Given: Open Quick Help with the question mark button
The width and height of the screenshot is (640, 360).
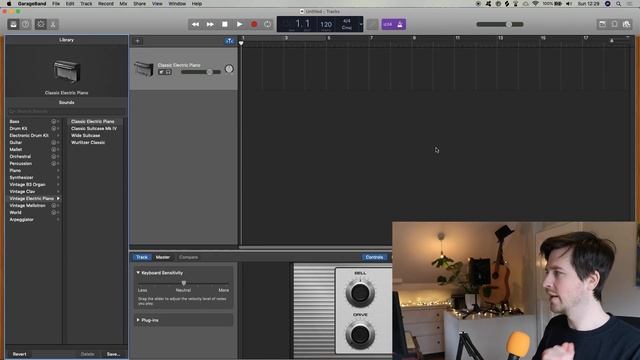Looking at the screenshot, I should point(25,24).
